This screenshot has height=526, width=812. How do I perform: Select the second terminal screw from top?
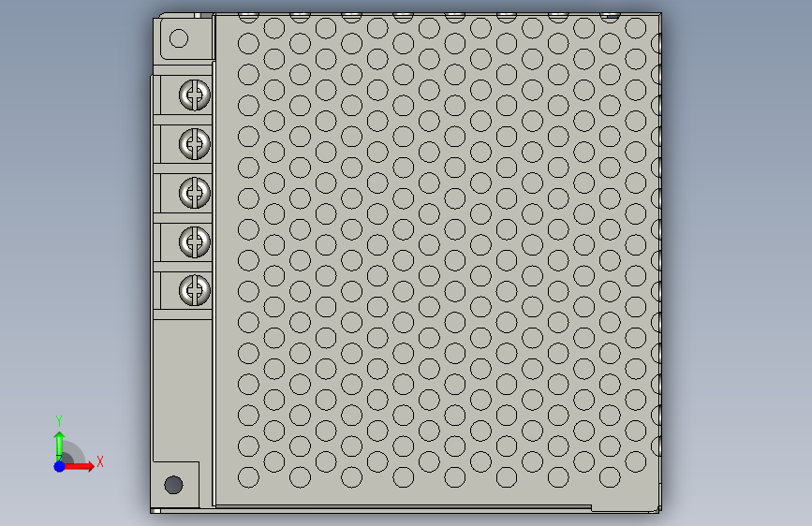click(195, 143)
